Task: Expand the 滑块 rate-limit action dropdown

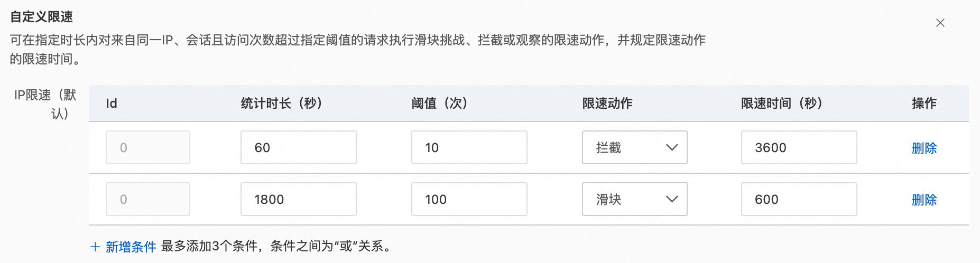Action: point(634,199)
